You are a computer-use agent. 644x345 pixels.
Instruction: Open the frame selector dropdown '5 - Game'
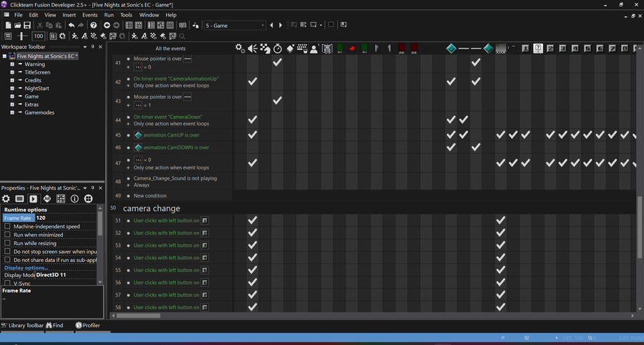click(235, 26)
